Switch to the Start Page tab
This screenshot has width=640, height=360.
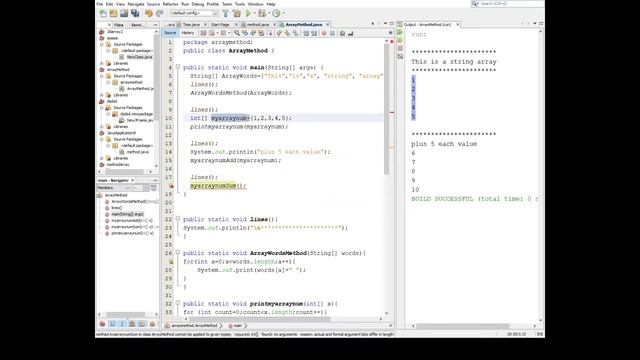point(220,25)
